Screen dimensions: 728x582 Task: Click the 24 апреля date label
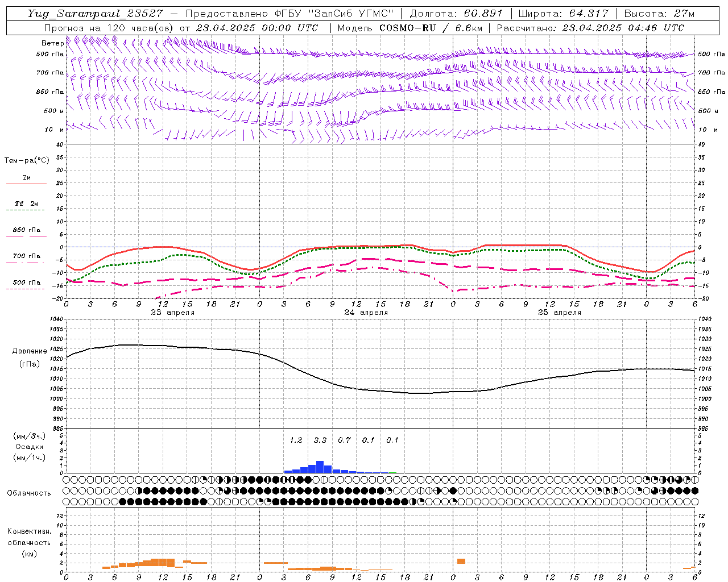point(366,313)
